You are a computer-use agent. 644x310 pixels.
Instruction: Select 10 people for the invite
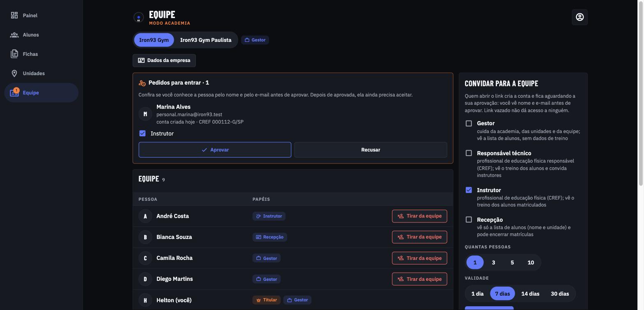(x=531, y=262)
